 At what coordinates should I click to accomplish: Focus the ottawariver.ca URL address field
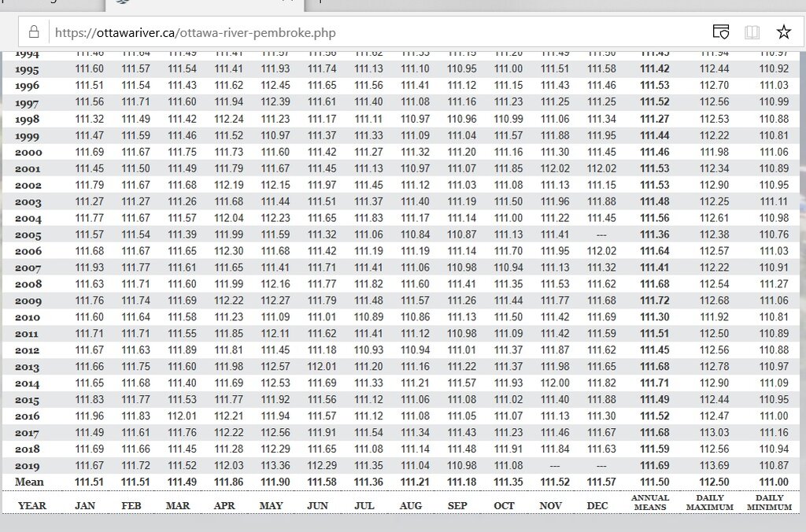click(x=315, y=33)
